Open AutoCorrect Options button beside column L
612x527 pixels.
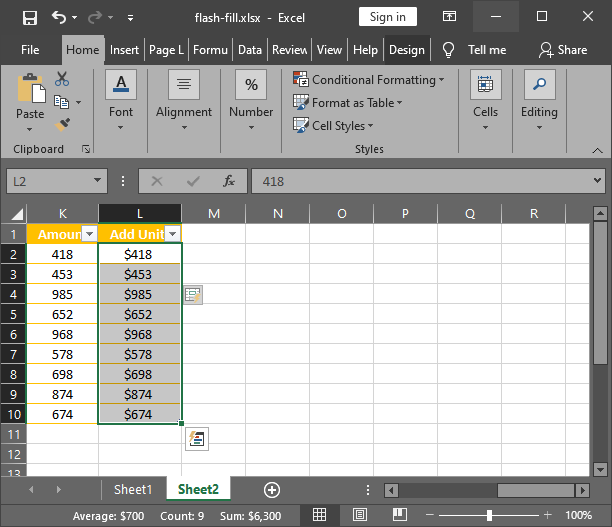pos(193,295)
